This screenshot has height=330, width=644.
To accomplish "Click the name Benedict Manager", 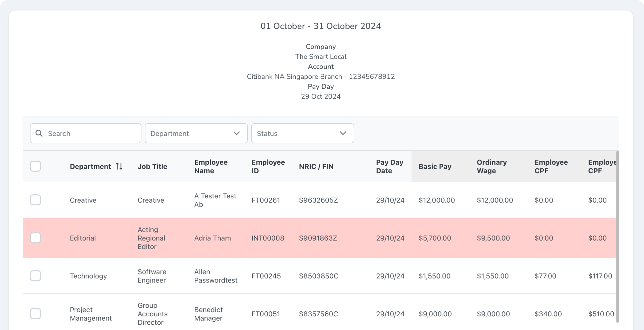I will (208, 314).
